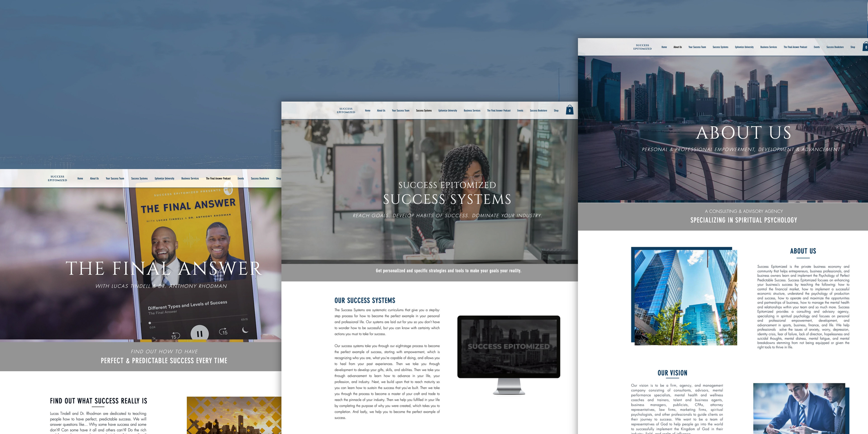Click About Us in right page navigation
Viewport: 868px width, 434px height.
[x=677, y=47]
